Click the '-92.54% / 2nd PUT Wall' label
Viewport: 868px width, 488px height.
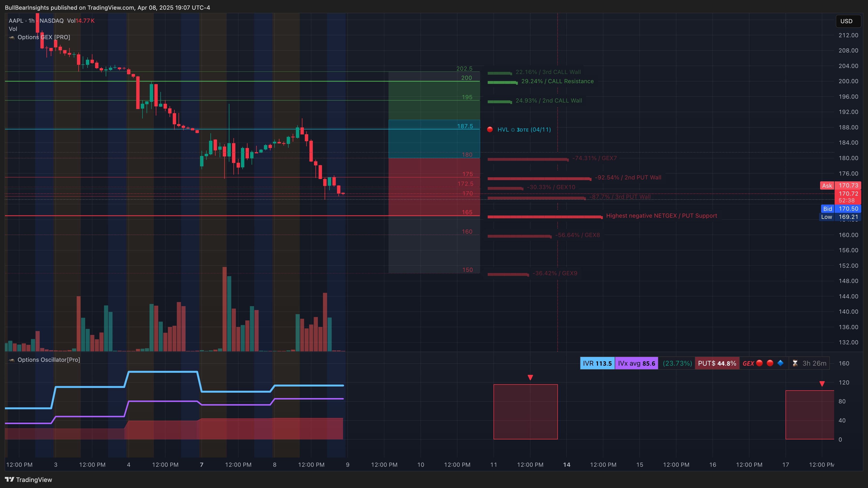pos(628,177)
